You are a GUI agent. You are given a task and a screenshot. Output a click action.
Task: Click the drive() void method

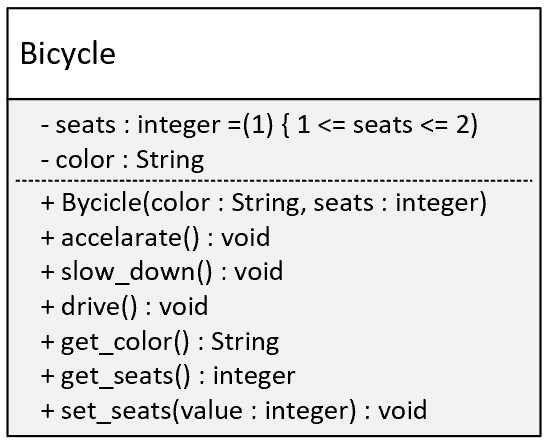(125, 307)
